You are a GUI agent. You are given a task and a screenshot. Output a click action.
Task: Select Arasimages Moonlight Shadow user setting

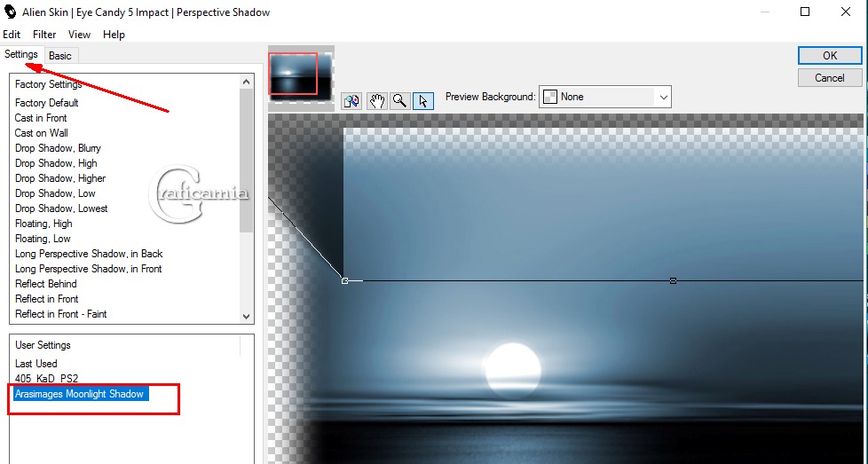(x=82, y=394)
